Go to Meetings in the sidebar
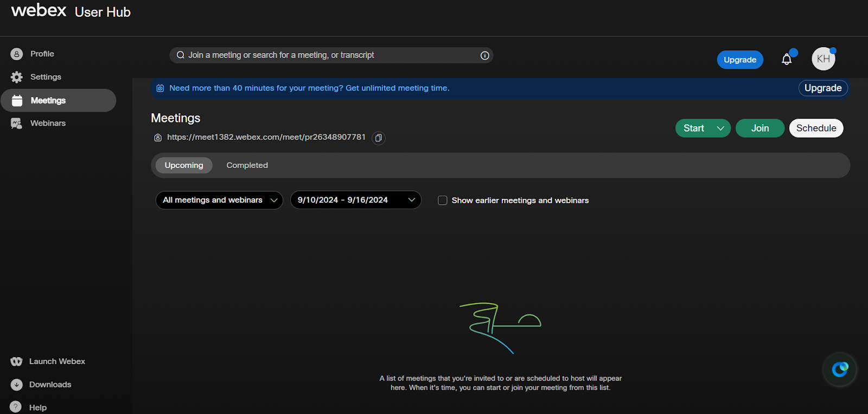 click(59, 100)
